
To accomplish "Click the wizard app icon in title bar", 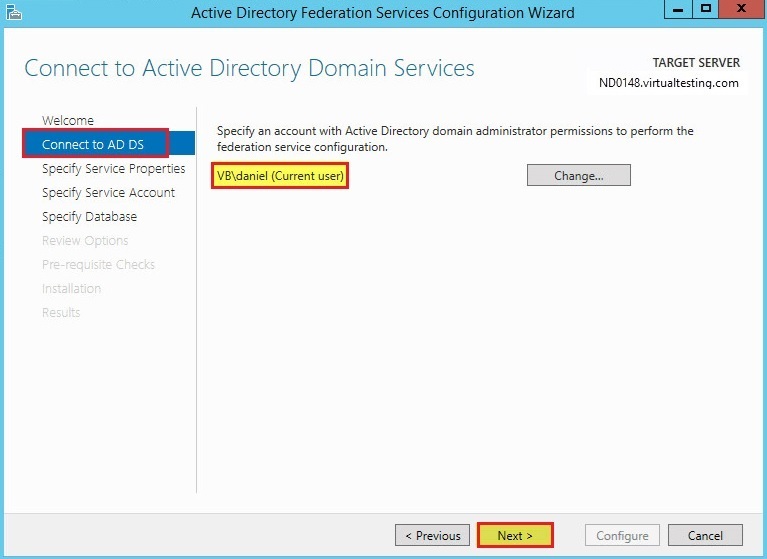I will [14, 12].
